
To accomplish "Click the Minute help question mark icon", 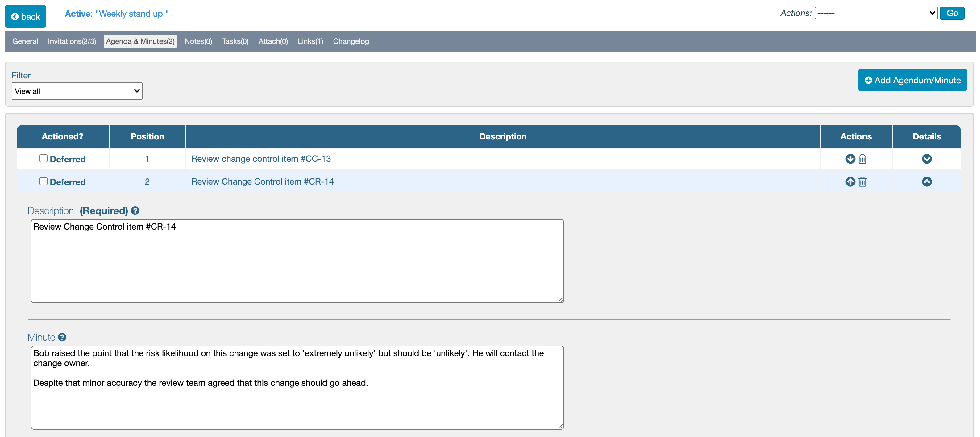I will pyautogui.click(x=62, y=337).
